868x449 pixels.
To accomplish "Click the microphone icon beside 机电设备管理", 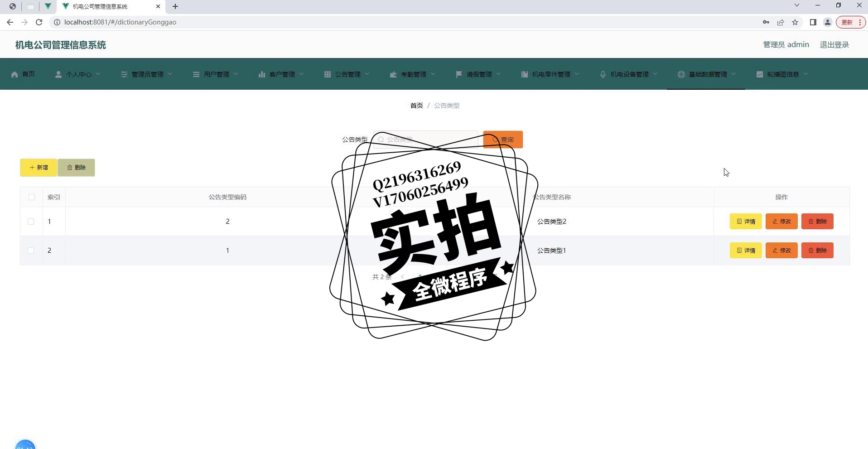I will click(603, 74).
